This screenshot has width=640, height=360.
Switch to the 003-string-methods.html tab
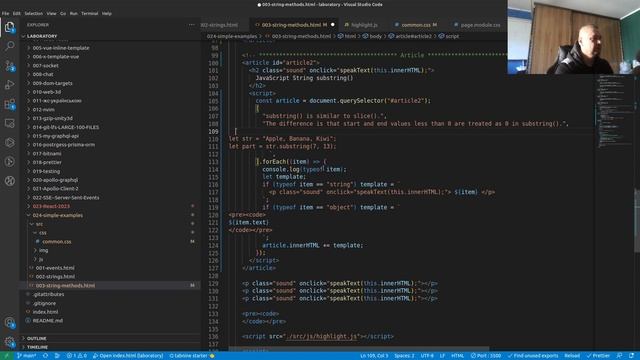pos(294,25)
